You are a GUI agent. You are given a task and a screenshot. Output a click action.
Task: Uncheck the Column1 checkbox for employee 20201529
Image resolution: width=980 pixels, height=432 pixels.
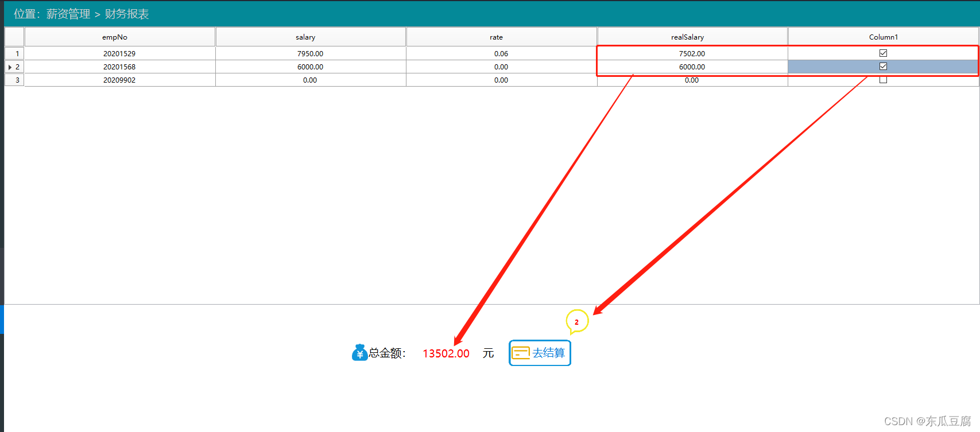point(883,53)
